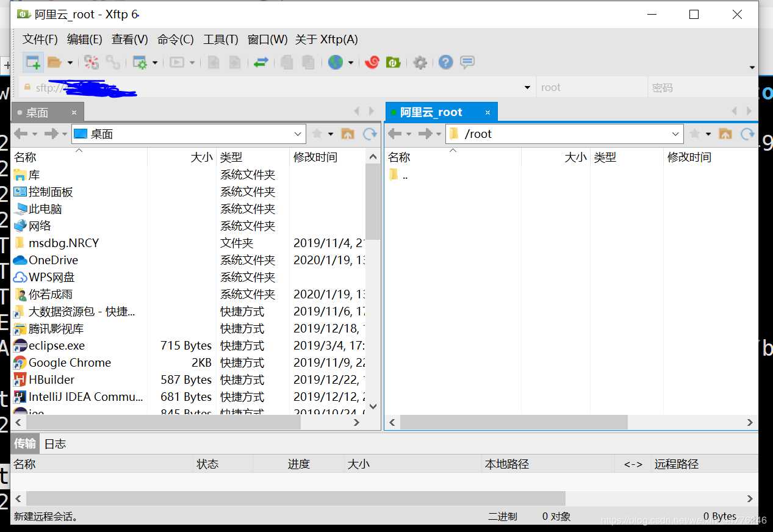Expand the transfer play dropdown arrow

click(x=192, y=62)
